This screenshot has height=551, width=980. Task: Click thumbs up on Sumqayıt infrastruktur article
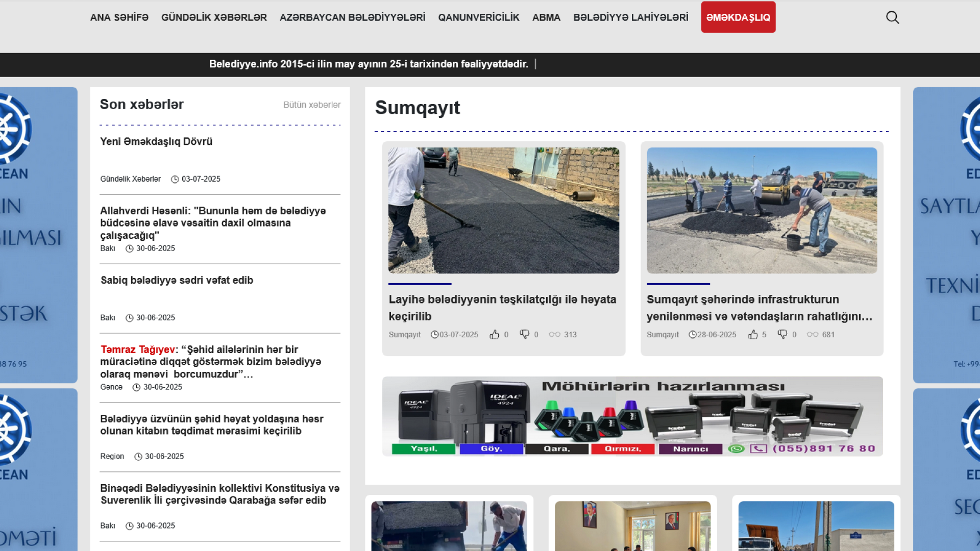tap(752, 335)
